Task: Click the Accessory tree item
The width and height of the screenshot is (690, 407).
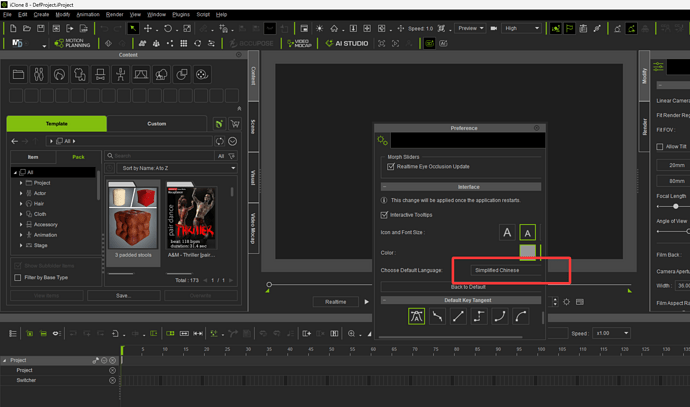Action: pyautogui.click(x=46, y=224)
